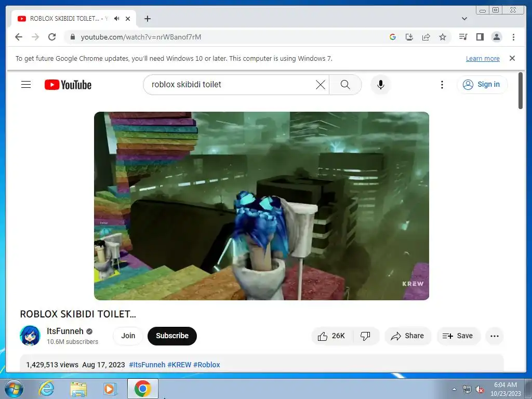Select the Chrome taskbar button
Viewport: 532px width, 399px height.
click(143, 389)
